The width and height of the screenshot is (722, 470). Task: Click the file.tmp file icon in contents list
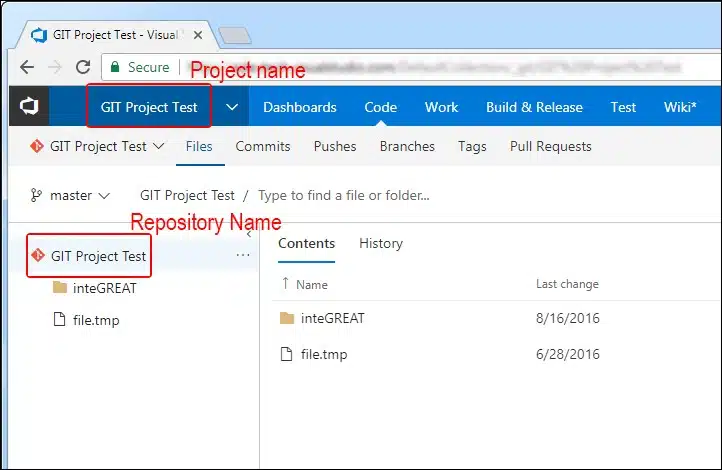(287, 354)
